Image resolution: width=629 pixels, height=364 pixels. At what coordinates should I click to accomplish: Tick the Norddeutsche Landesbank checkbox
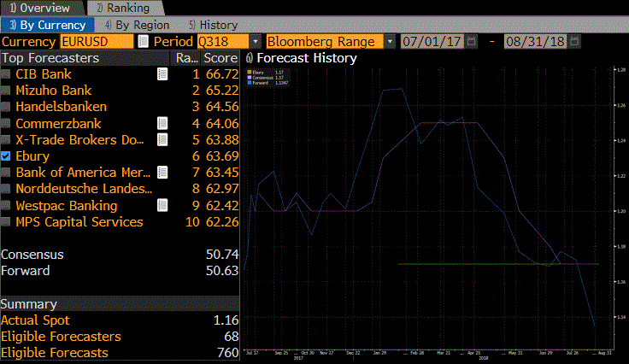pos(6,189)
